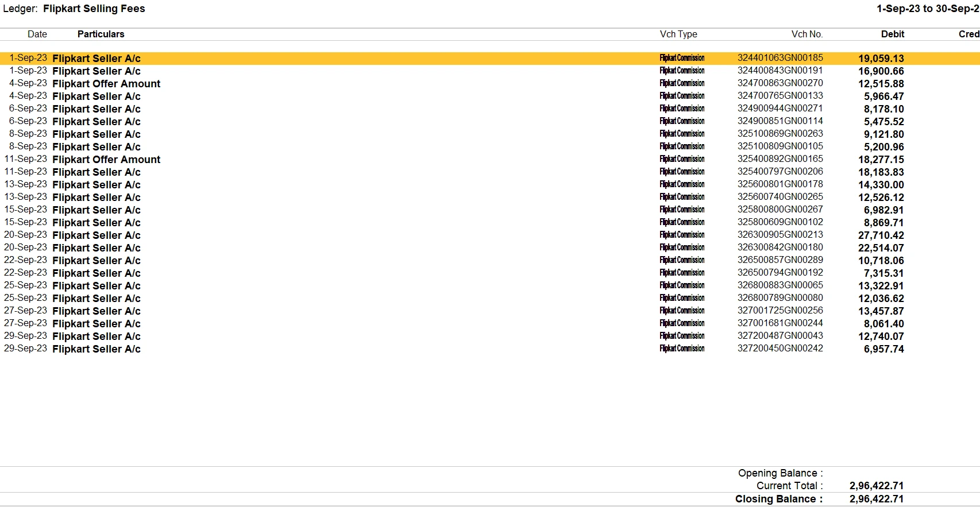Open voucher number 327001725GN00256
980x507 pixels.
pyautogui.click(x=780, y=311)
